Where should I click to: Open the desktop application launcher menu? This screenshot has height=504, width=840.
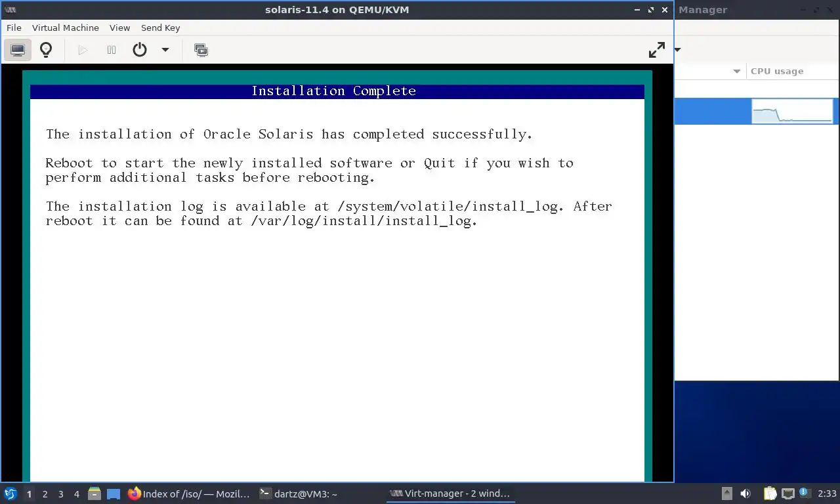[x=10, y=493]
